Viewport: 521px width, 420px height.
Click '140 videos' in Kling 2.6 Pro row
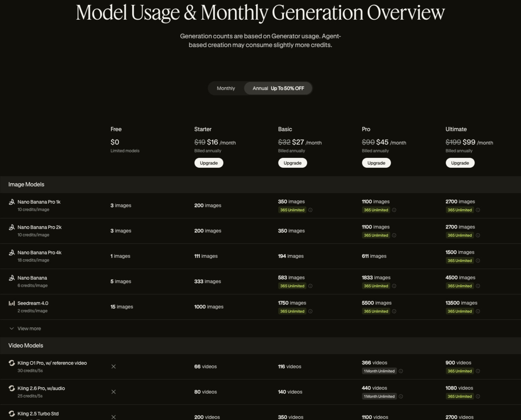pyautogui.click(x=290, y=392)
